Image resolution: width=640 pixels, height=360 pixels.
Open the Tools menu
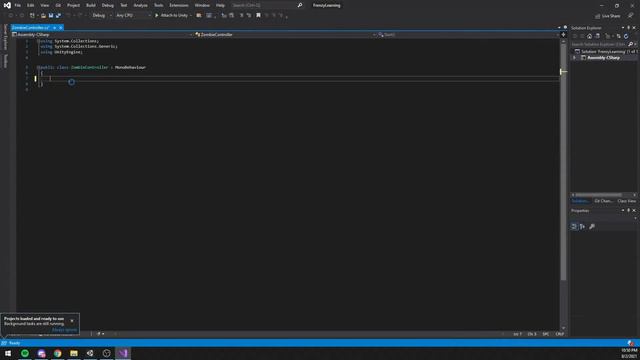pyautogui.click(x=158, y=5)
